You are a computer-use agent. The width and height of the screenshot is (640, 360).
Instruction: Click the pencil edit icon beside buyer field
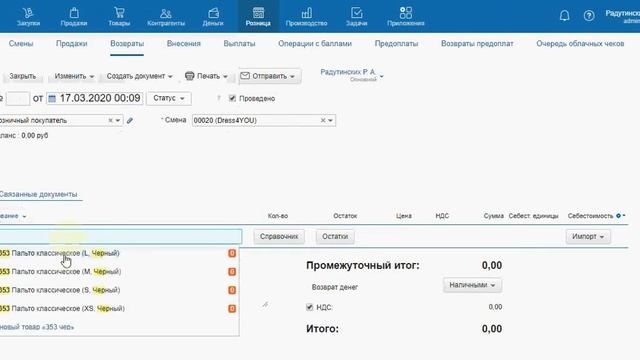click(130, 120)
